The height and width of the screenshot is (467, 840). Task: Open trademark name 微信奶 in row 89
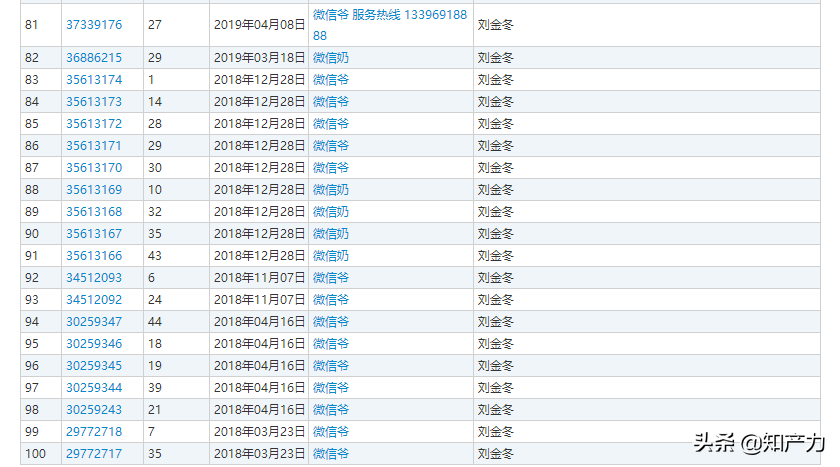pos(331,212)
